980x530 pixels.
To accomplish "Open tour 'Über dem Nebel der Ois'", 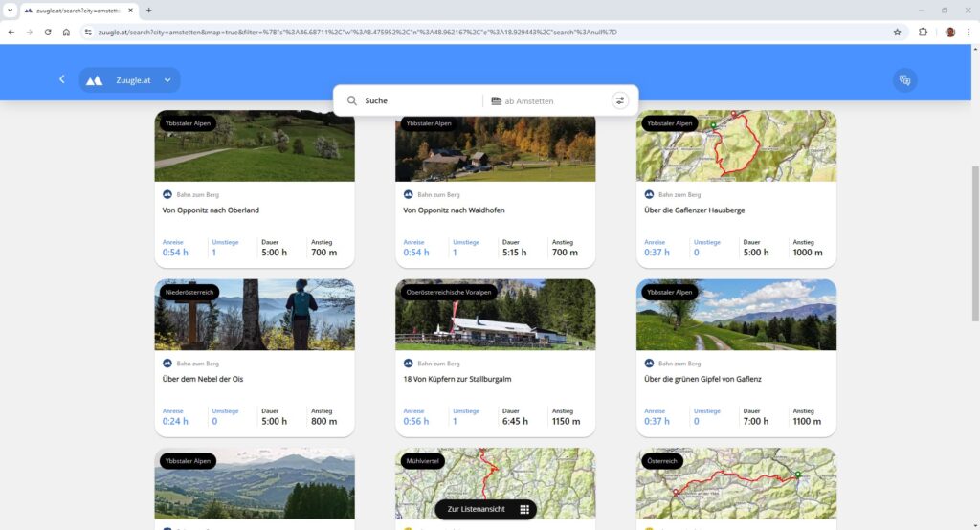I will pyautogui.click(x=203, y=380).
